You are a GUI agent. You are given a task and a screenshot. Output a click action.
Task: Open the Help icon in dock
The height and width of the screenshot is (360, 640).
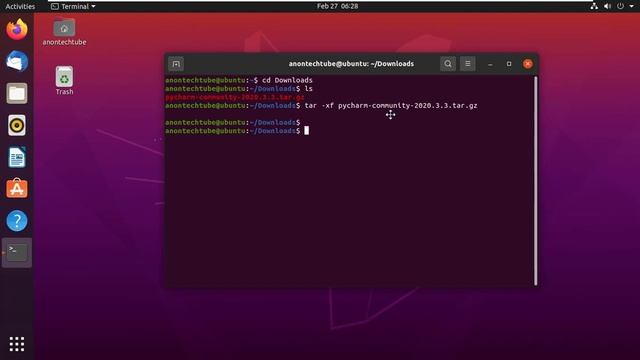point(17,221)
